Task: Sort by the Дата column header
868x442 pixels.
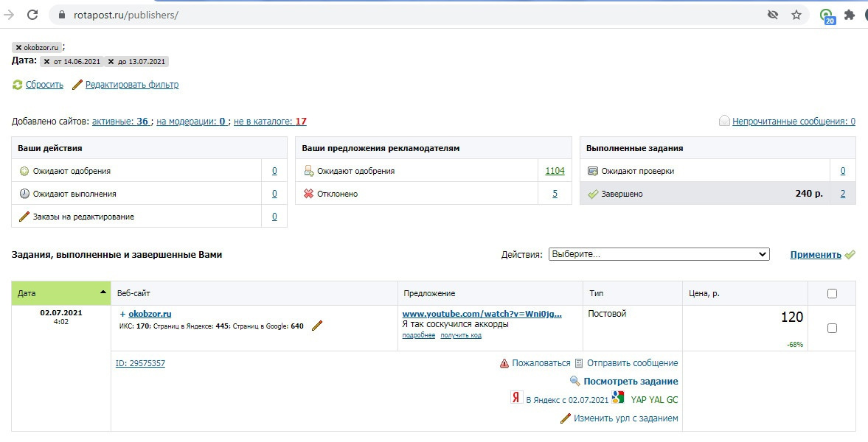Action: 61,293
